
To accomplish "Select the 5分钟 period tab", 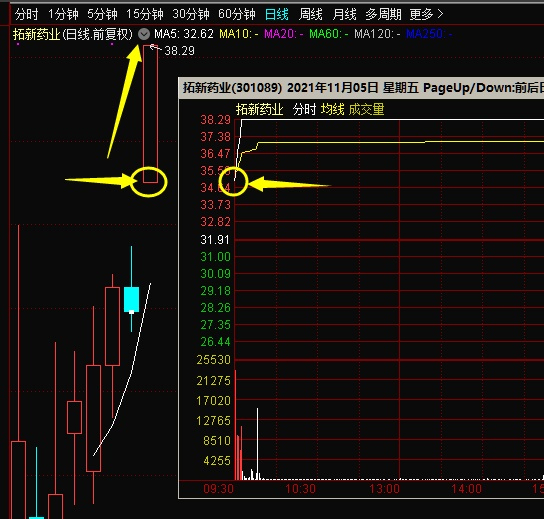I will [x=102, y=14].
